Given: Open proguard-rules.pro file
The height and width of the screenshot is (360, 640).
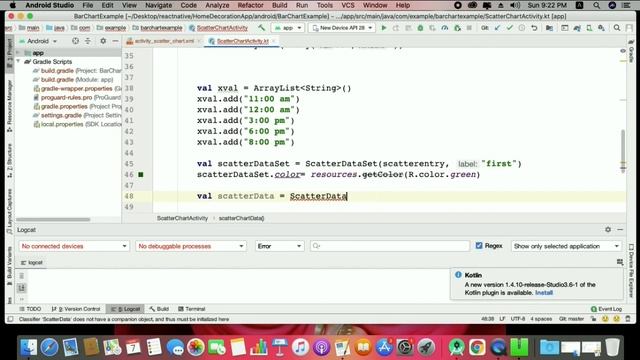Looking at the screenshot, I should 77,98.
